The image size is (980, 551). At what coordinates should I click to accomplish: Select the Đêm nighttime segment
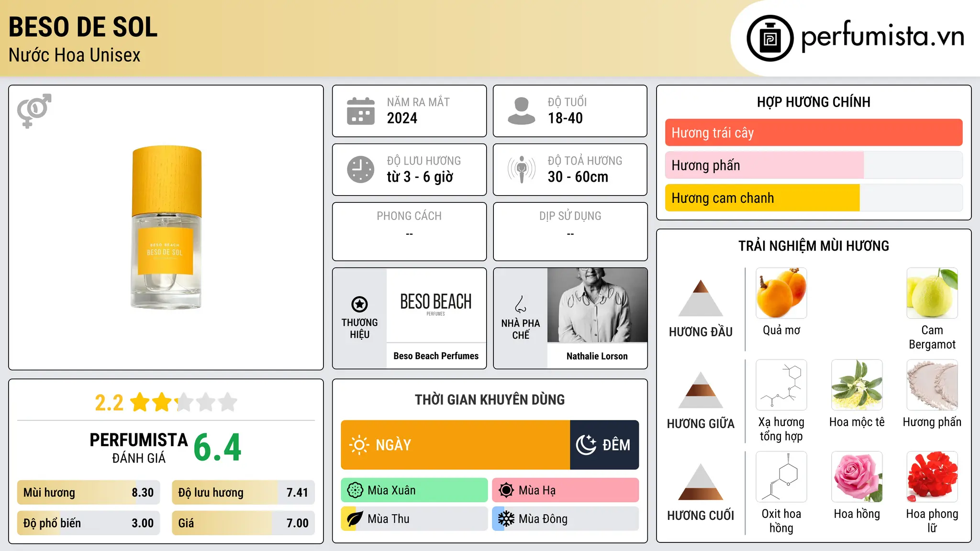[604, 445]
